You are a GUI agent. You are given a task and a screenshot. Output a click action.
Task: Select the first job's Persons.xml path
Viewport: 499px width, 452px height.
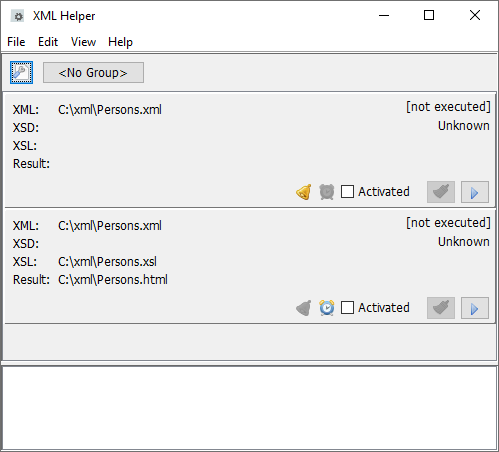pyautogui.click(x=110, y=110)
